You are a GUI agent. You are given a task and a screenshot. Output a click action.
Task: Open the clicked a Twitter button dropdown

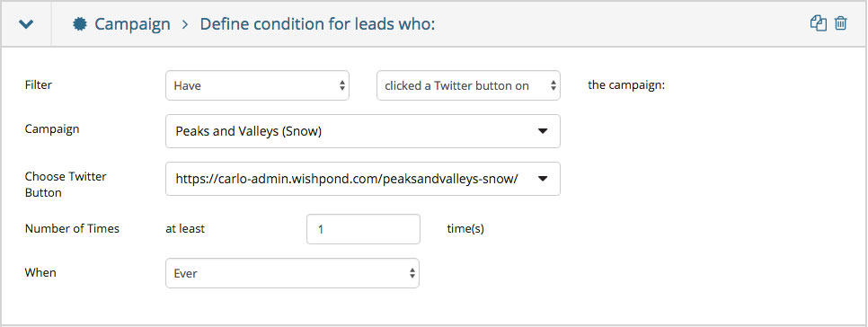(x=468, y=85)
